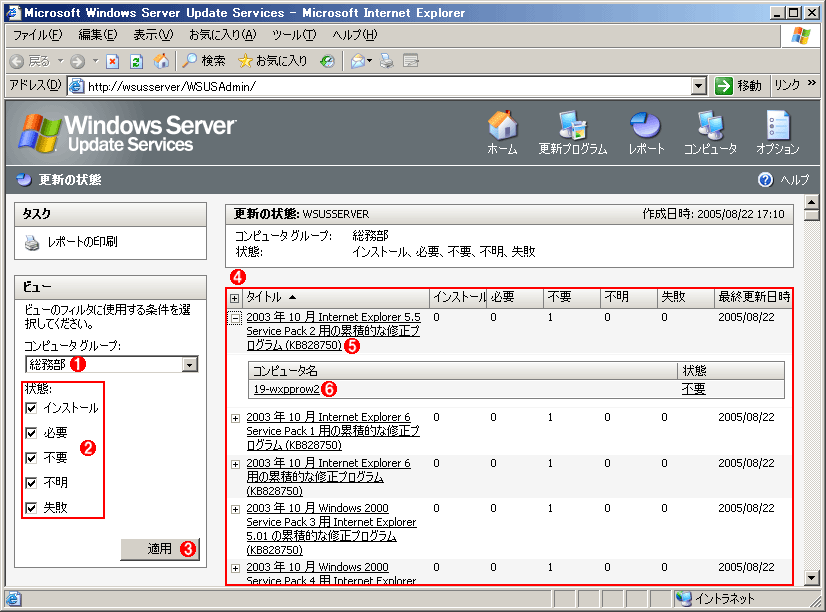Open the 更新プログラム (Updates) icon

coord(573,126)
